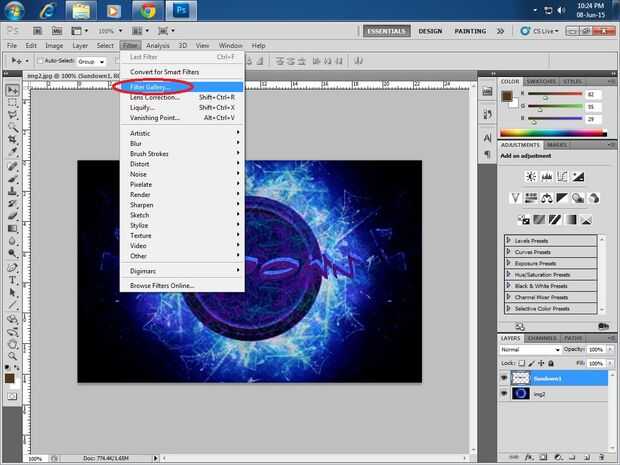Open the Stylize submenu

(182, 225)
